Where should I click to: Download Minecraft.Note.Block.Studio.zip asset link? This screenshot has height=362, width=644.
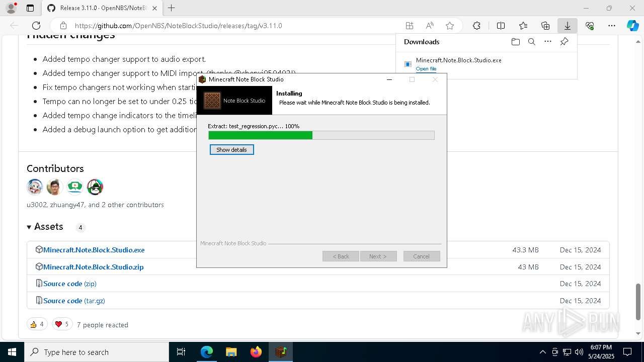tap(94, 267)
